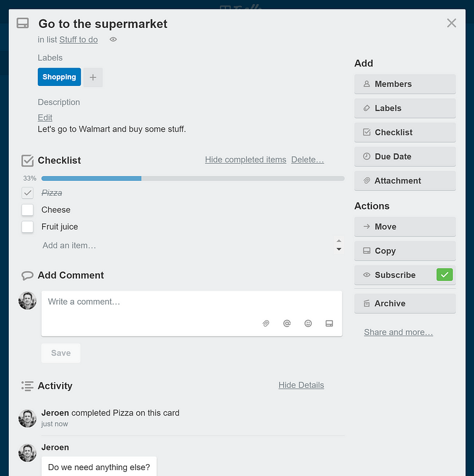The height and width of the screenshot is (476, 474).
Task: Open the Due Date picker
Action: (x=405, y=156)
